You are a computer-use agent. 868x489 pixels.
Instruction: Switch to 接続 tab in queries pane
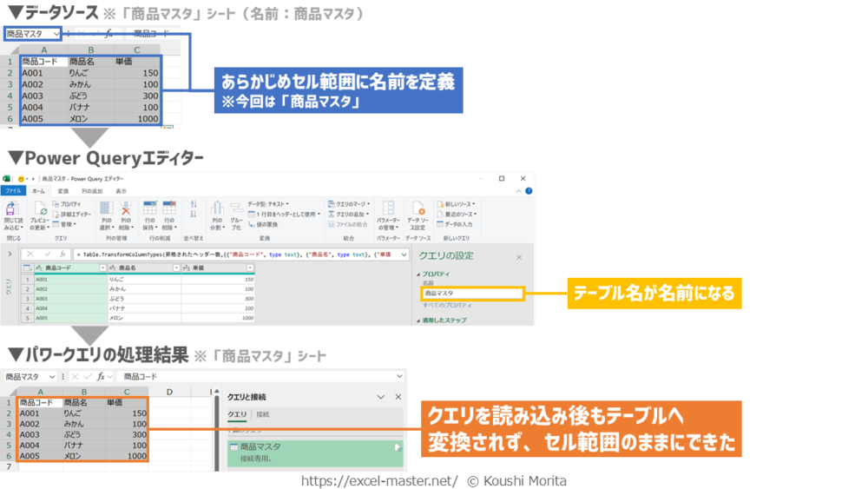coord(263,415)
